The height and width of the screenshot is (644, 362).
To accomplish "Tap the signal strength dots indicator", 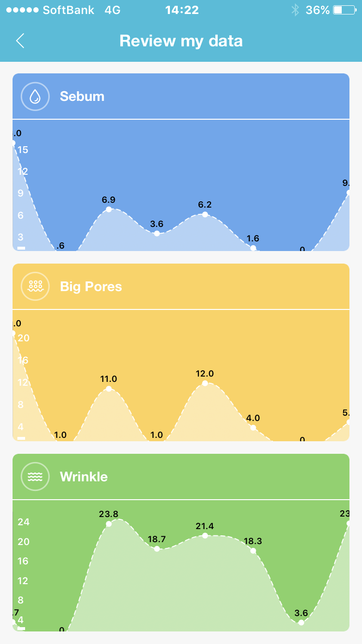I will pyautogui.click(x=21, y=10).
